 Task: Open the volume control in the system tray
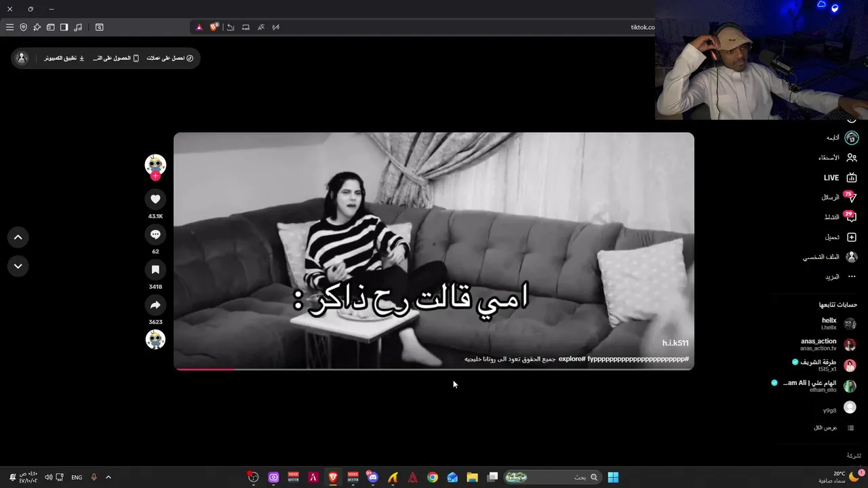(x=48, y=477)
